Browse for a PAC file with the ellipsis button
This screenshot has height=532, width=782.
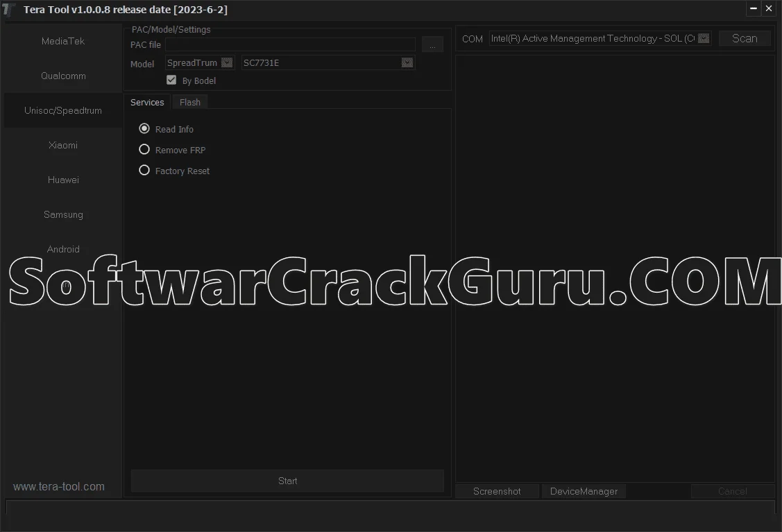click(x=432, y=44)
